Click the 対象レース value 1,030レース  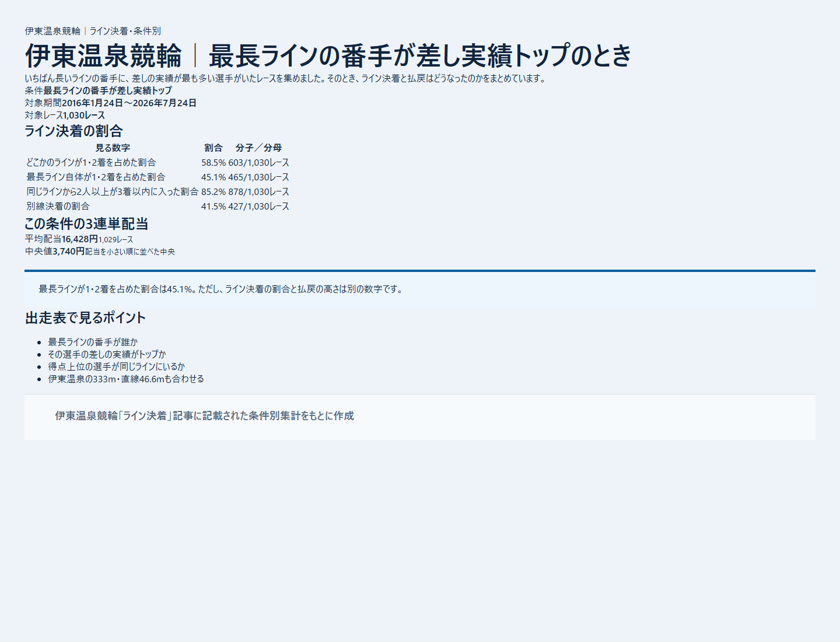coord(84,115)
